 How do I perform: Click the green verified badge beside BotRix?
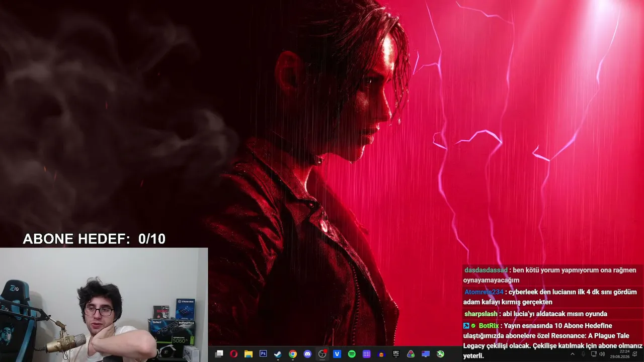(x=473, y=326)
